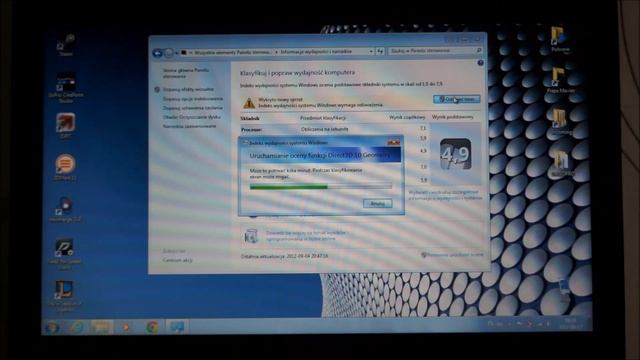Click the Forward arrow in Control Panel

(168, 53)
